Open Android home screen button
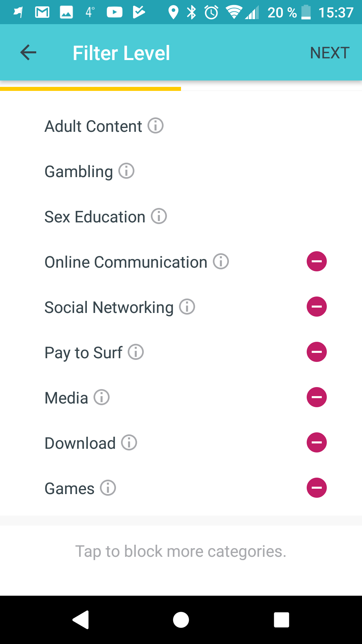 click(x=181, y=620)
